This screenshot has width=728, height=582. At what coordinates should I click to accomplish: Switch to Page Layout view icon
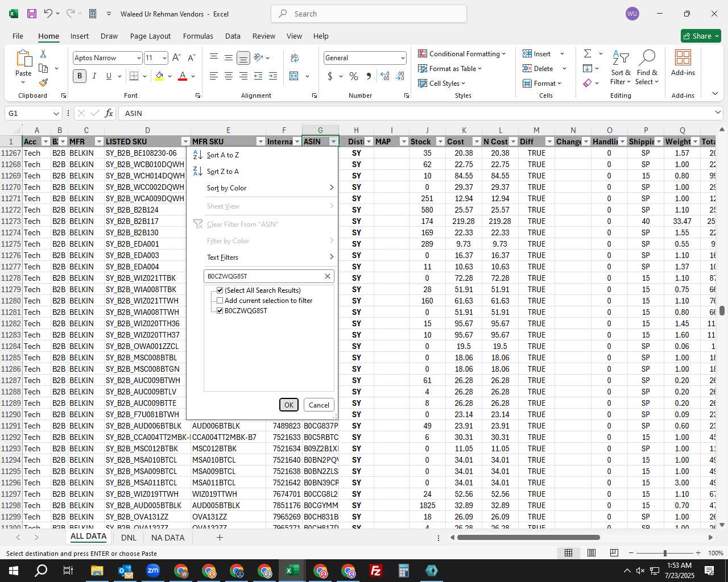(591, 552)
